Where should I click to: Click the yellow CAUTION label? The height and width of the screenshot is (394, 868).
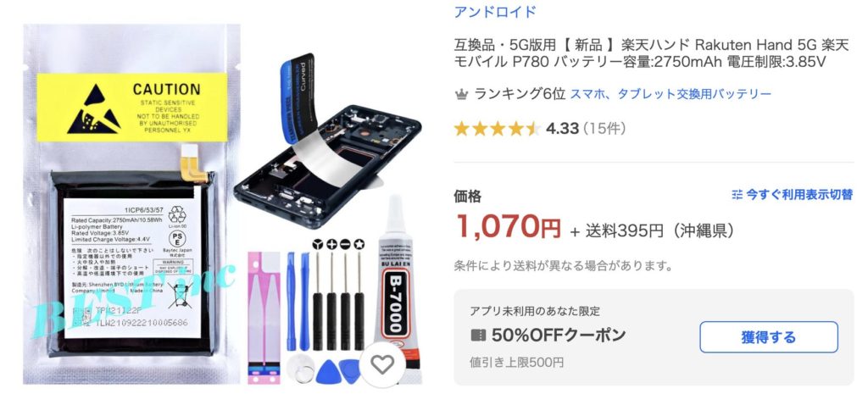pyautogui.click(x=131, y=108)
